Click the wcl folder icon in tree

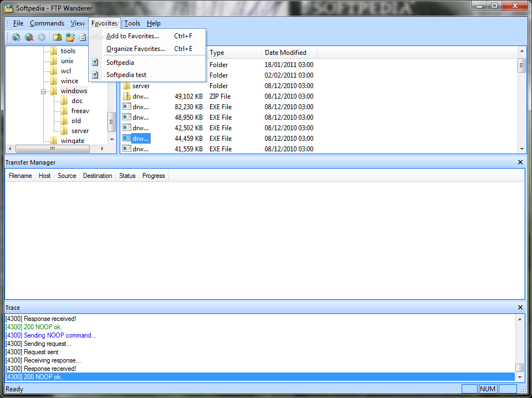[54, 71]
